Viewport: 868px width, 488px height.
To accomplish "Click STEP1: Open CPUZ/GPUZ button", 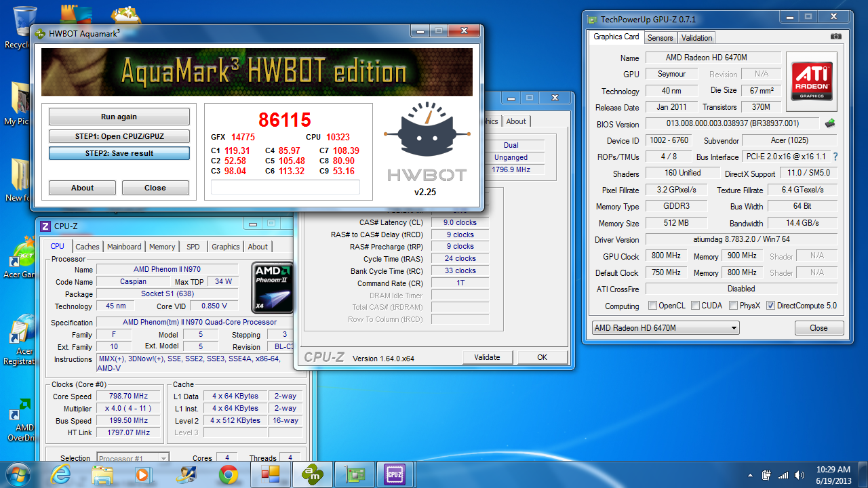I will click(119, 136).
